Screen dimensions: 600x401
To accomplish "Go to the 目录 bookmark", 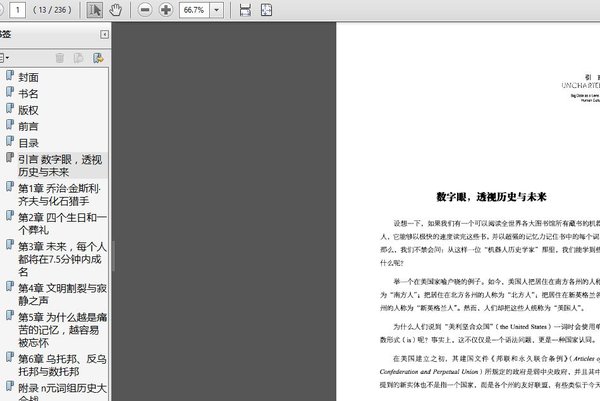I will [28, 143].
